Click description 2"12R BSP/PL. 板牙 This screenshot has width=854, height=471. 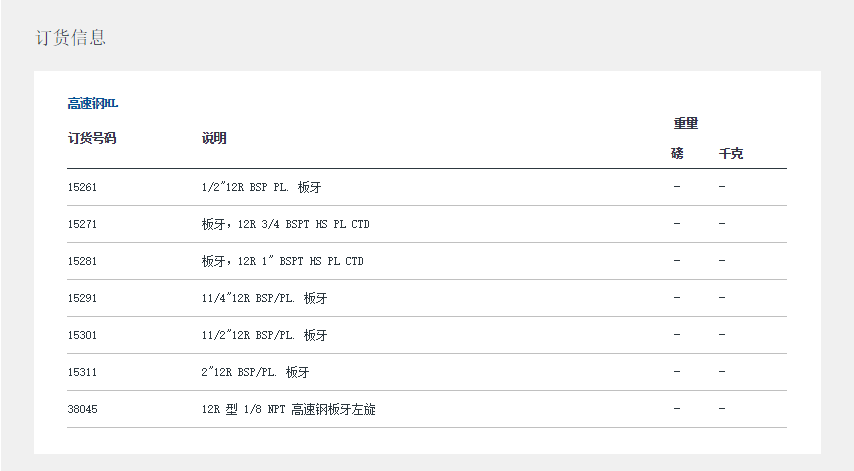(x=255, y=372)
